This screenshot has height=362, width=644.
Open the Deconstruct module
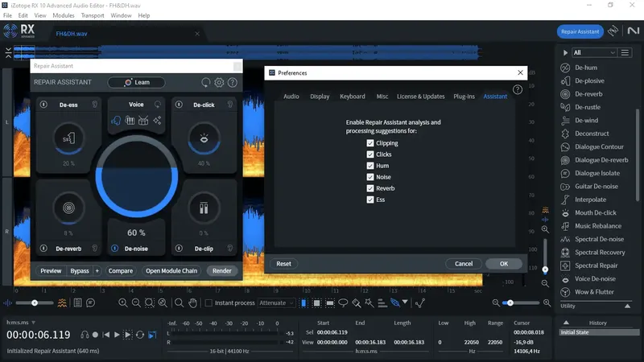coord(592,134)
